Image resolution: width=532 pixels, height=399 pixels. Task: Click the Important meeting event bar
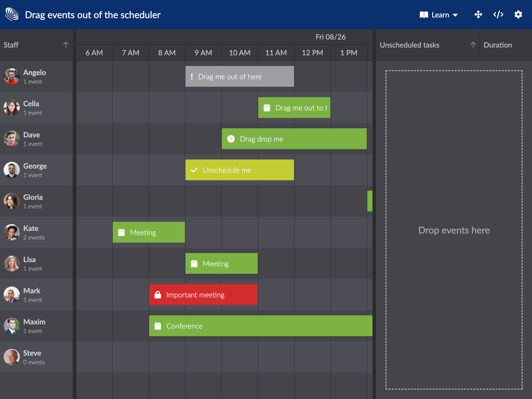pyautogui.click(x=203, y=294)
